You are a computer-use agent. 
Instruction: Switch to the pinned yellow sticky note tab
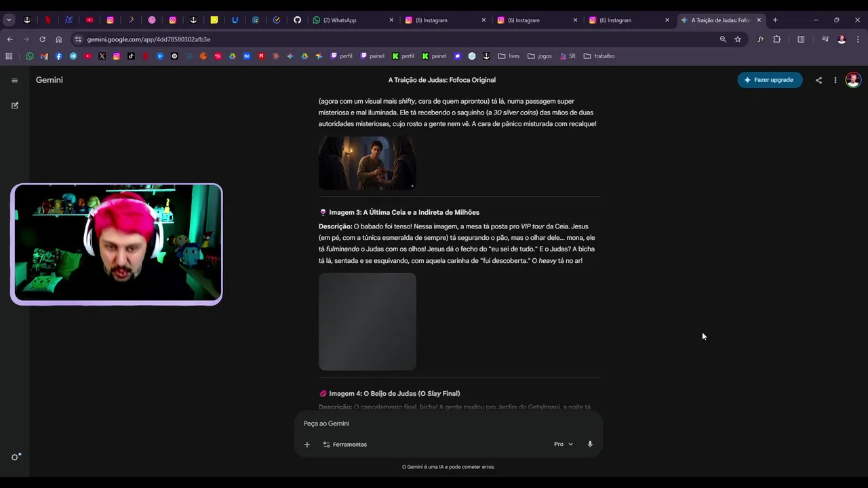(214, 20)
